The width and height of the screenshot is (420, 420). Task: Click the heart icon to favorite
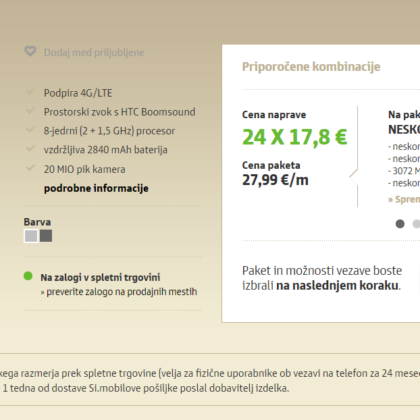pos(30,52)
